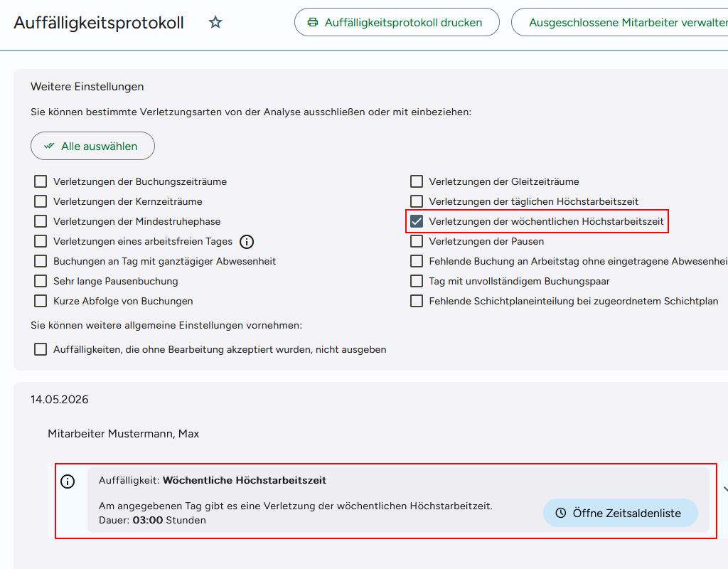Viewport: 728px width, 569px height.
Task: Enable 'Verletzungen der Kernzeiträume' checkbox
Action: coord(41,201)
